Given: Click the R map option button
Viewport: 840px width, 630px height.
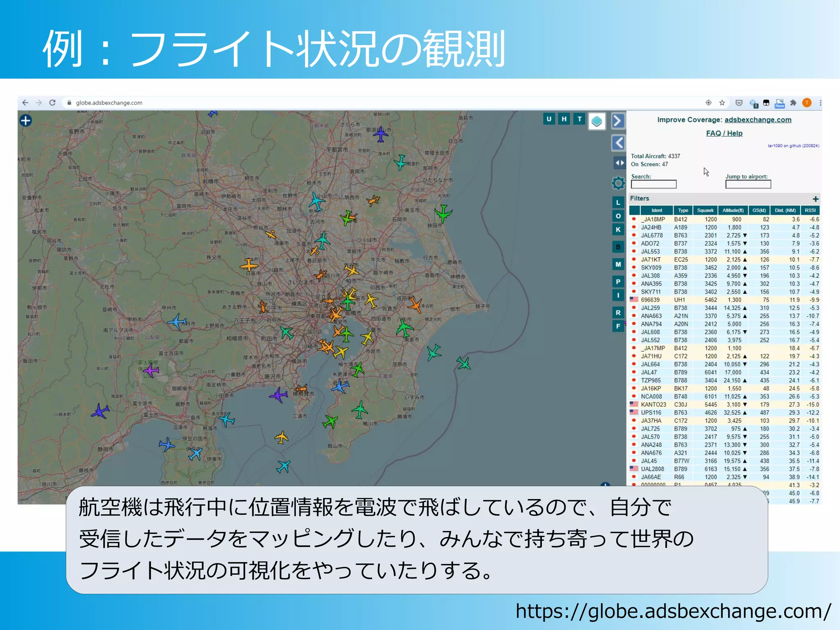Looking at the screenshot, I should pos(618,313).
